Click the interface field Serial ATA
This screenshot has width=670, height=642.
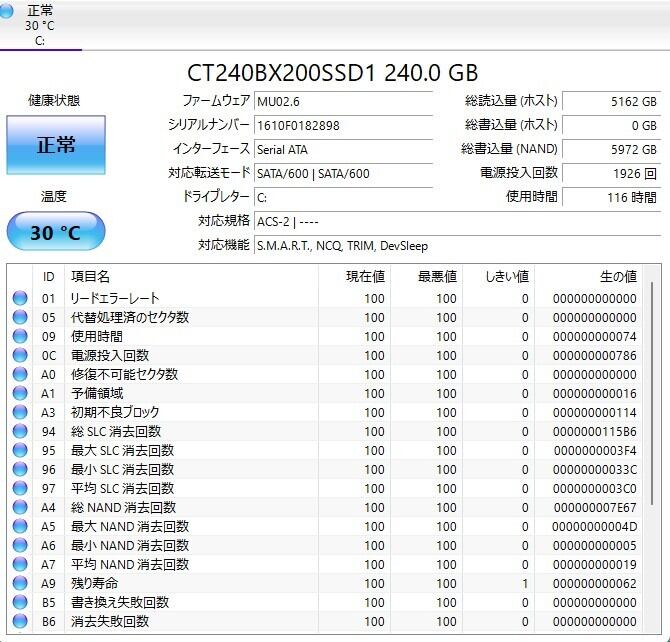(x=344, y=150)
